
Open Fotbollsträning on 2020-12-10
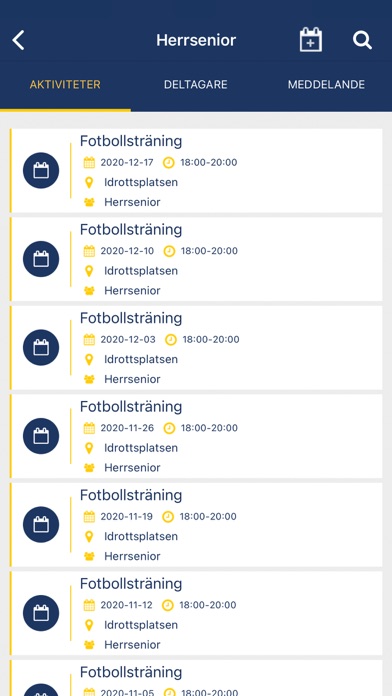point(196,259)
